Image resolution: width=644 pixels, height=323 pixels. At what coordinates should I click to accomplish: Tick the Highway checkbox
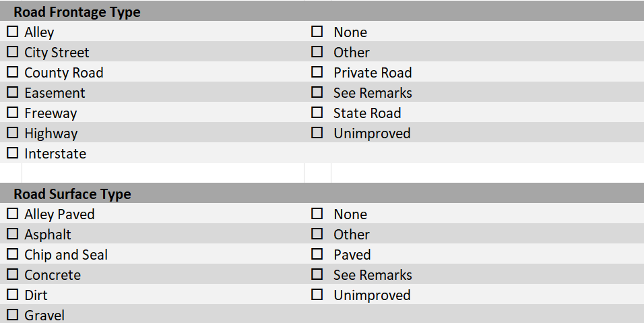tap(13, 133)
